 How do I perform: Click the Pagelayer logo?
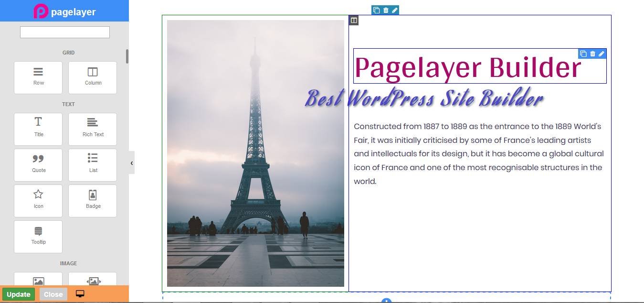click(64, 11)
